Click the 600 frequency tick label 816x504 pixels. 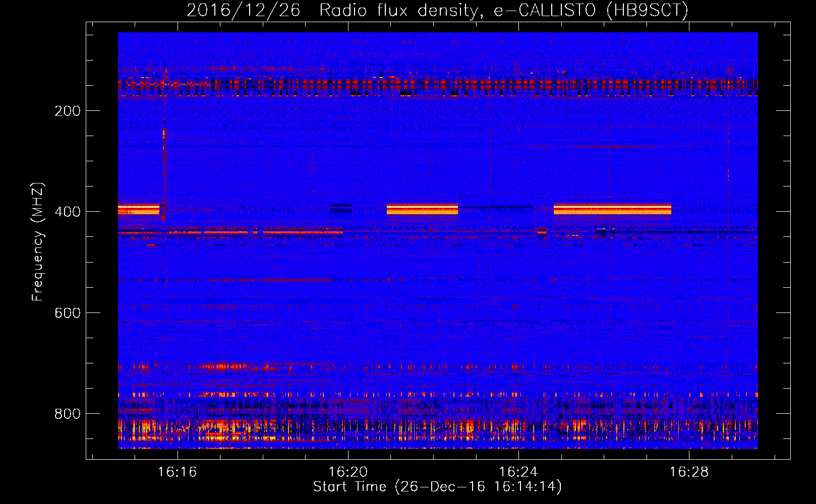pyautogui.click(x=68, y=313)
